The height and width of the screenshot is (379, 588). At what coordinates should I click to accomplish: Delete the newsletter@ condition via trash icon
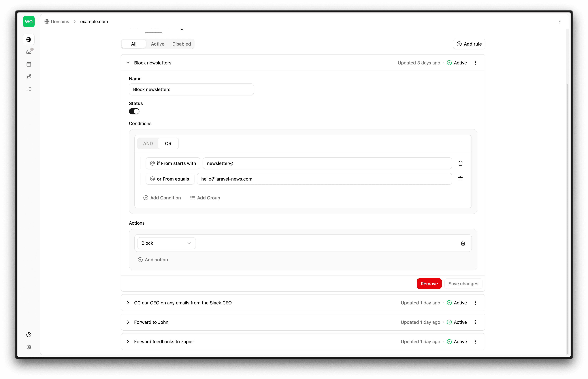point(460,163)
